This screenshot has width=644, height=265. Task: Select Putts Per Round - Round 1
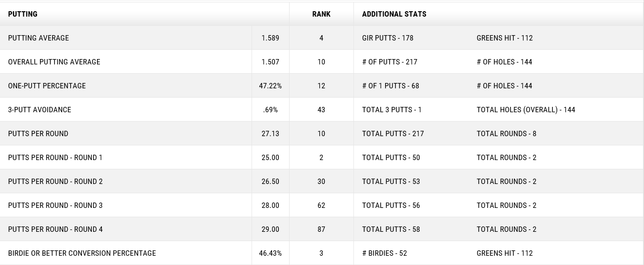[55, 158]
